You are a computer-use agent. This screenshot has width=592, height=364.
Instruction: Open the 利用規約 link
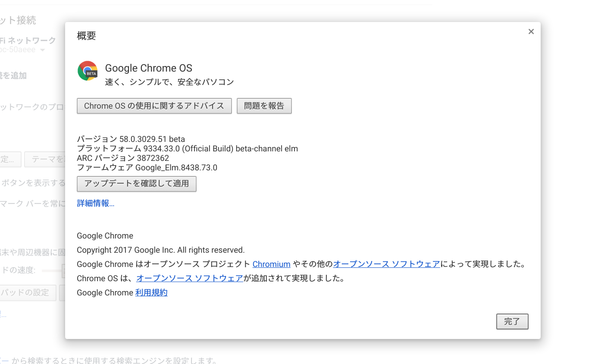coord(151,292)
